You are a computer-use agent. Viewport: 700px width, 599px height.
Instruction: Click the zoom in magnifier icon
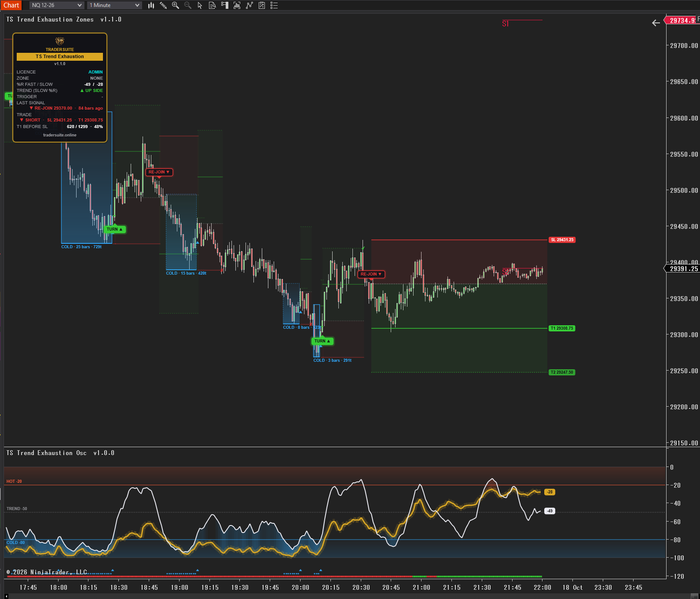tap(176, 5)
